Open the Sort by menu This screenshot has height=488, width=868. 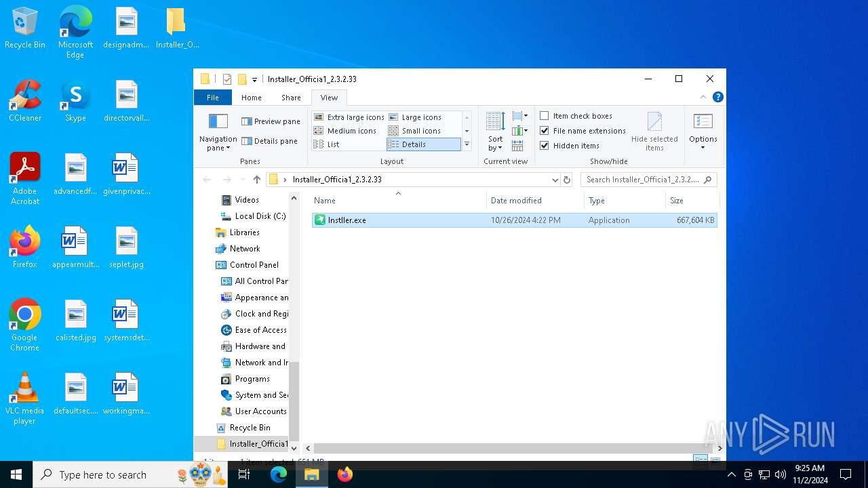[495, 132]
